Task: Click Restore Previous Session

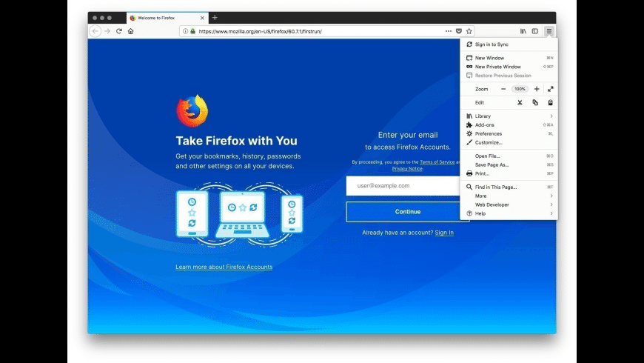Action: point(509,76)
